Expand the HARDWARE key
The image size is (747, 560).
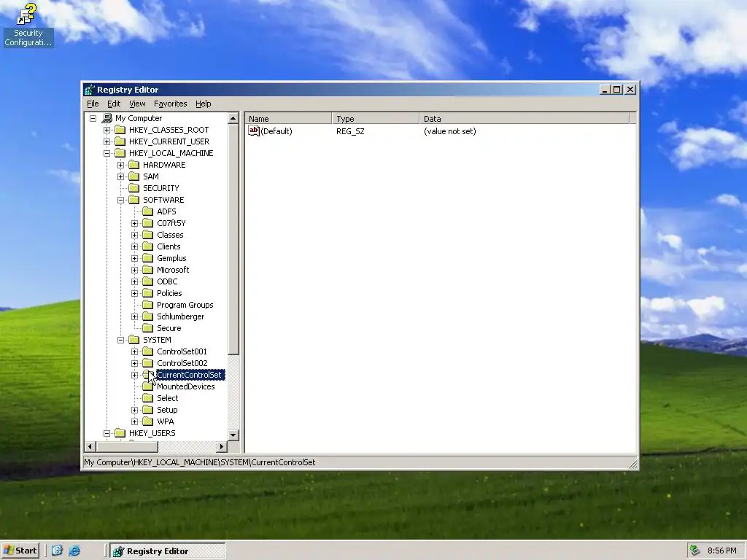(x=120, y=165)
